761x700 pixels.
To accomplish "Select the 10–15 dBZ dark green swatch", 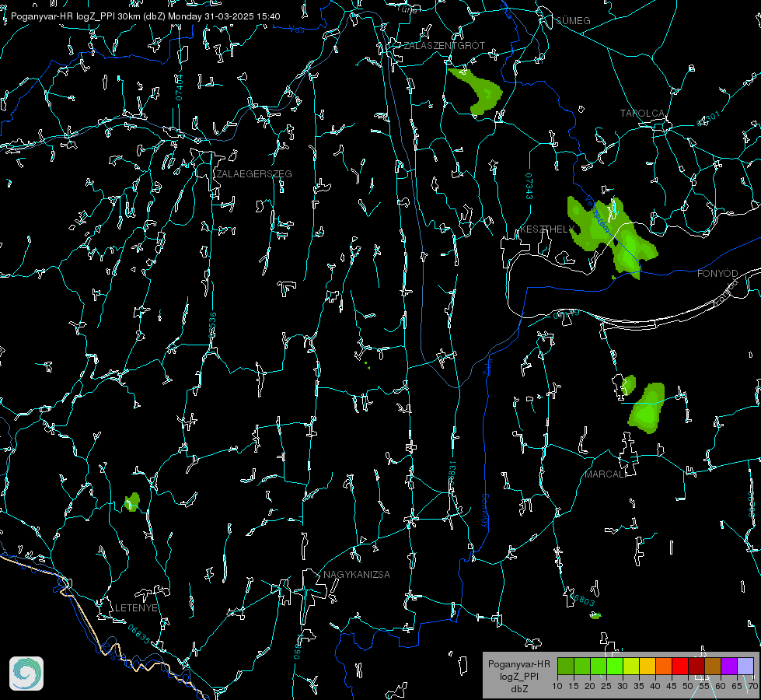I will click(566, 666).
